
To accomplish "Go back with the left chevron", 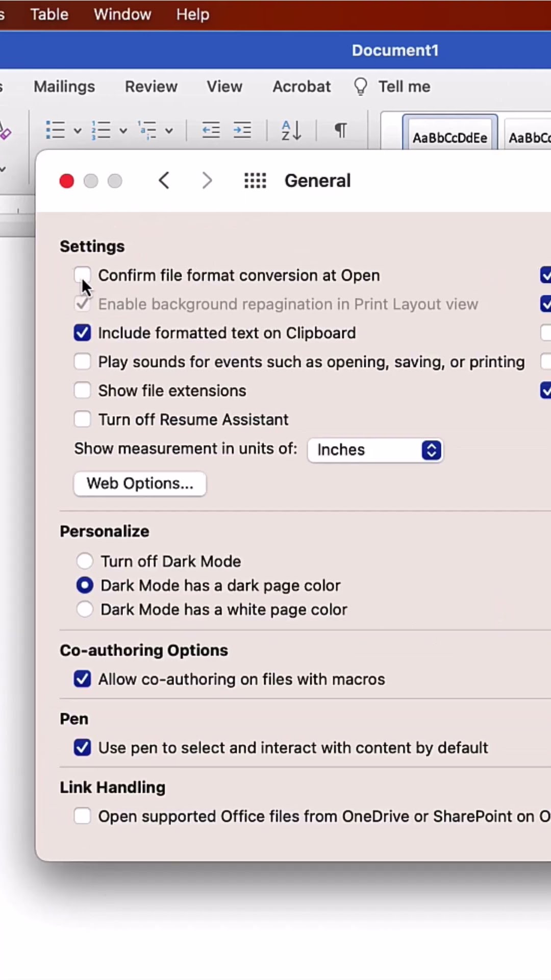I will click(164, 181).
